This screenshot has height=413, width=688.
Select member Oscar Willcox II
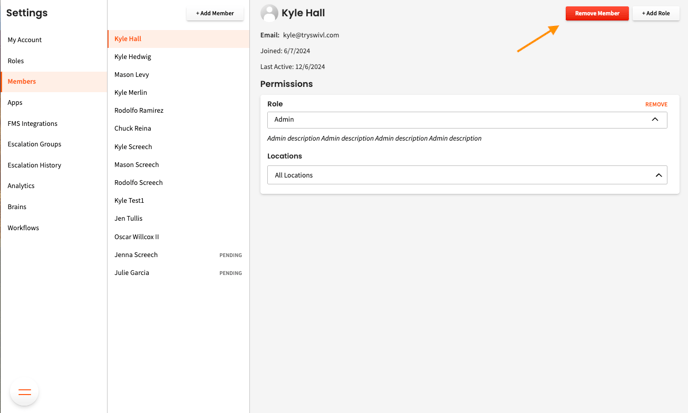pos(137,237)
